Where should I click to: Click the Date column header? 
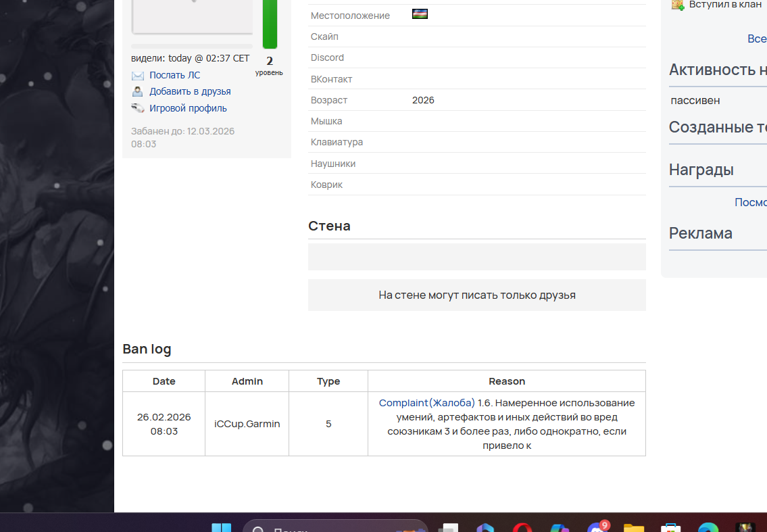click(x=164, y=381)
